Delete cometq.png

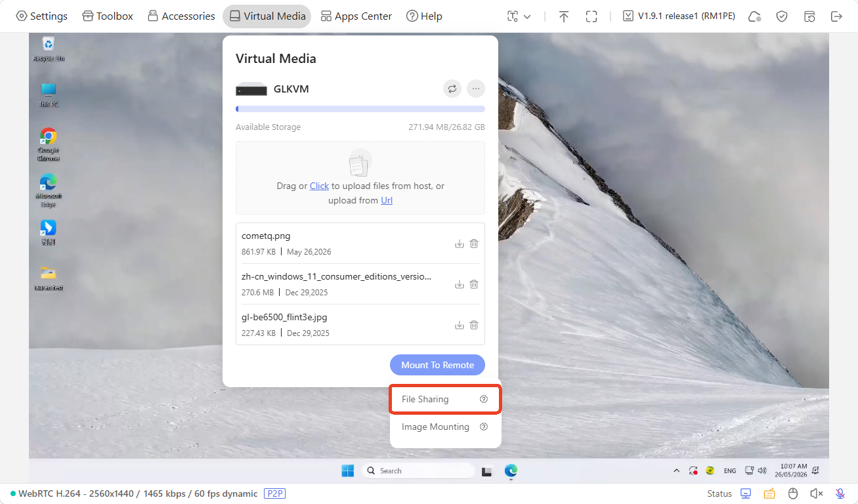click(x=474, y=243)
